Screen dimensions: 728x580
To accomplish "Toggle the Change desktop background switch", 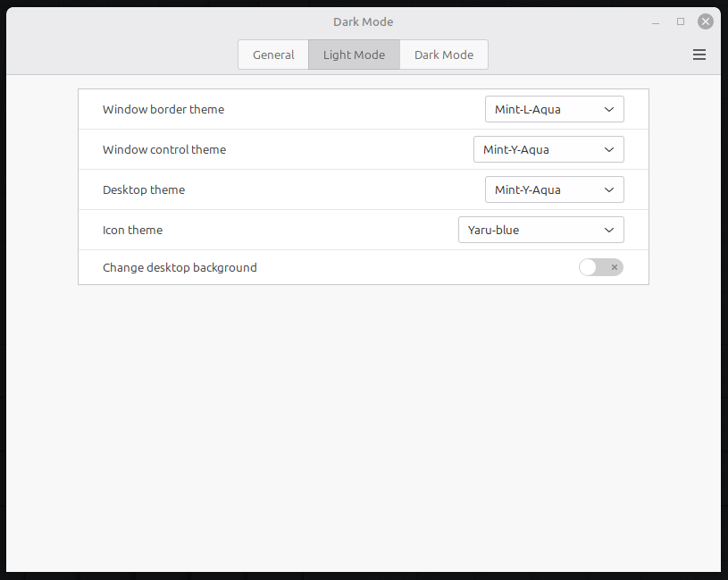I will point(601,267).
